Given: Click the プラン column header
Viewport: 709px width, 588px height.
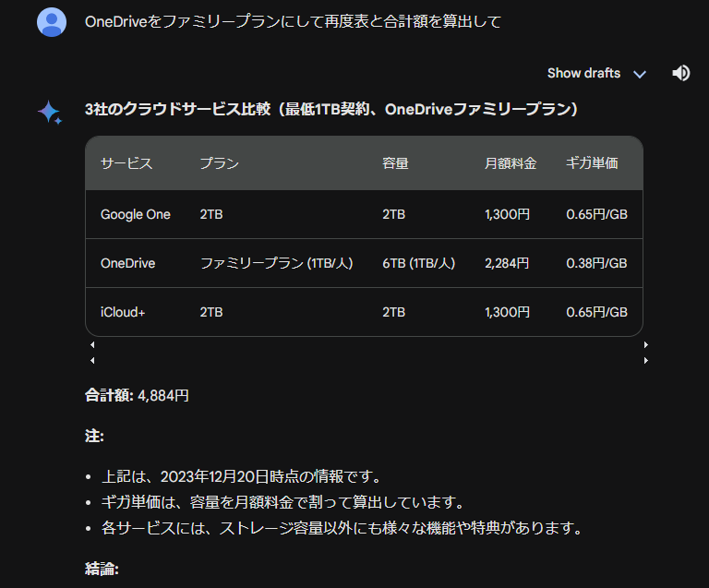Looking at the screenshot, I should click(x=220, y=163).
